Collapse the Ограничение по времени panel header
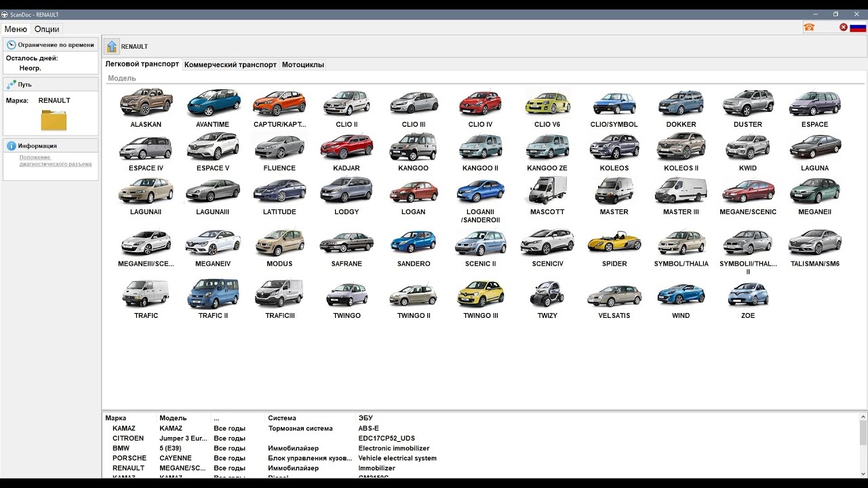Image resolution: width=868 pixels, height=488 pixels. (x=51, y=45)
